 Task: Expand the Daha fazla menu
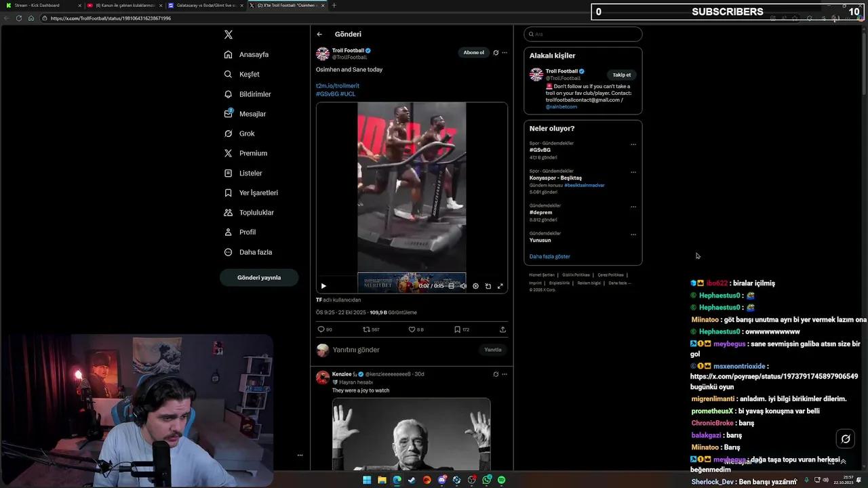(x=248, y=252)
